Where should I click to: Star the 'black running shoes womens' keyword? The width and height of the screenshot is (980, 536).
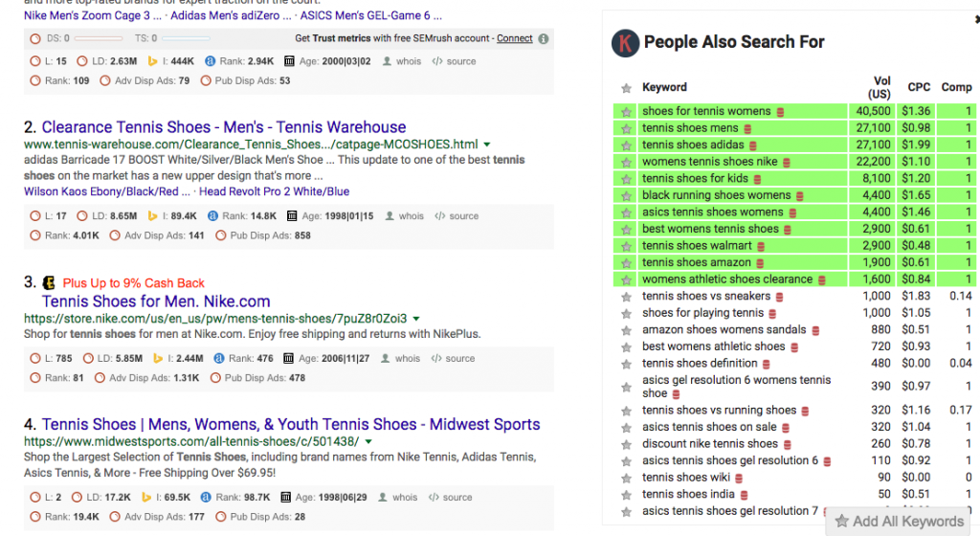(626, 196)
